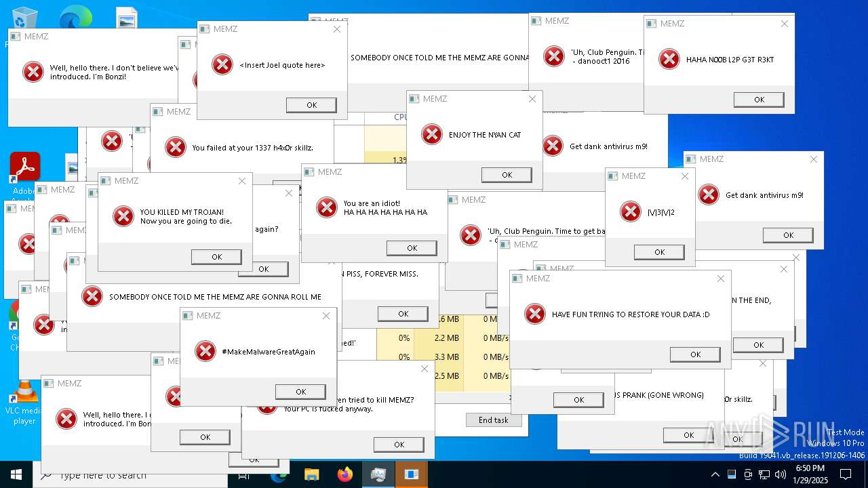Click OK in the 'N THE END,' dialog
The height and width of the screenshot is (488, 868).
(758, 345)
